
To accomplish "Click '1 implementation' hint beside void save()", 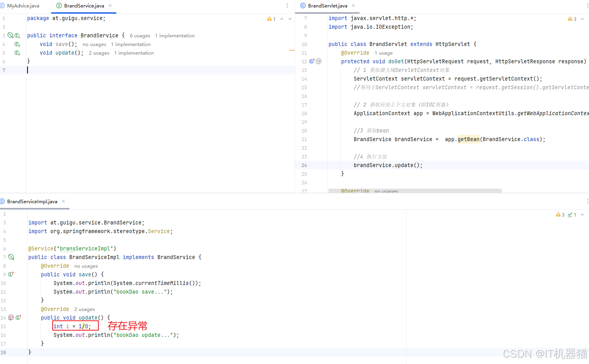I will pos(131,44).
